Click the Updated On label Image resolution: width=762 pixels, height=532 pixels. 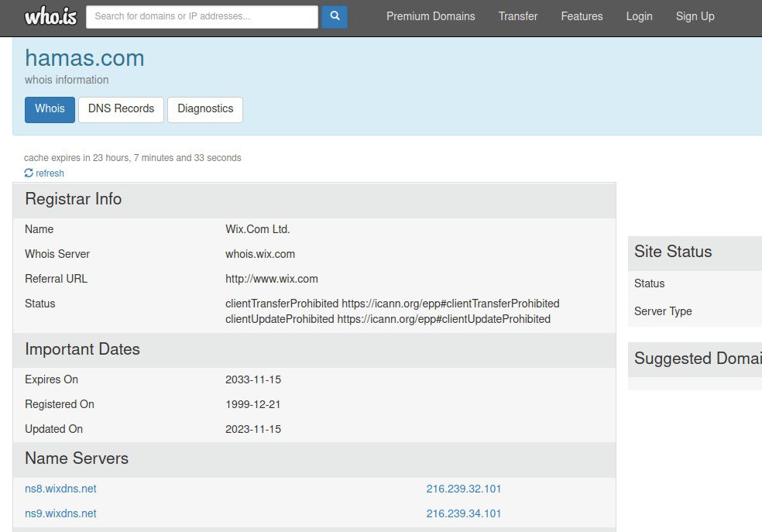[x=54, y=429]
